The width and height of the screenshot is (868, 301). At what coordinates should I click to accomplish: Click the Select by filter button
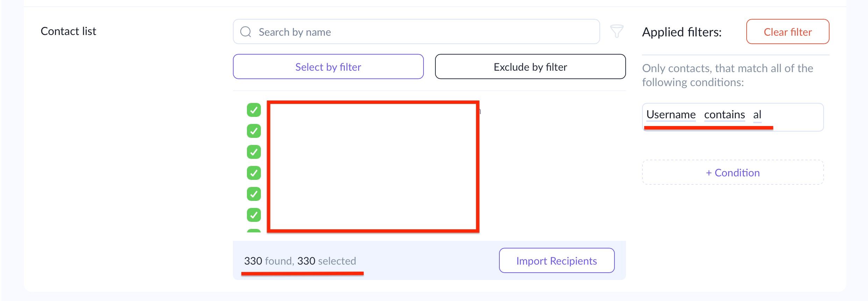(x=328, y=66)
